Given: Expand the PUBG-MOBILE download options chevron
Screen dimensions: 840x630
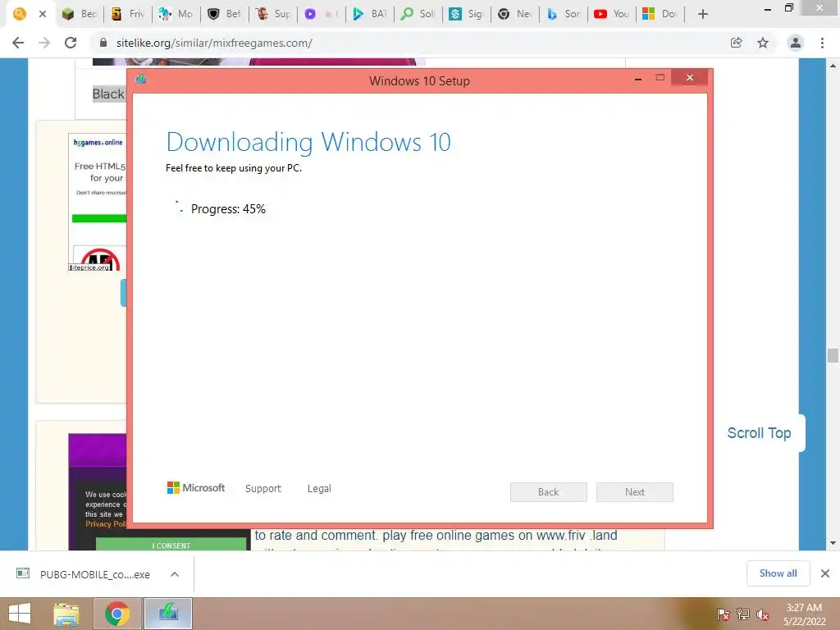Looking at the screenshot, I should coord(175,574).
